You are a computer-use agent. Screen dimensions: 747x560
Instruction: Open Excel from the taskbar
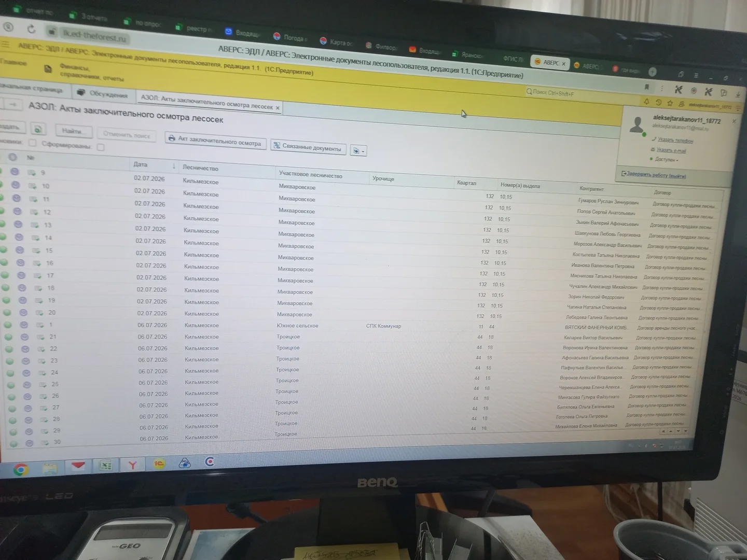[x=106, y=466]
